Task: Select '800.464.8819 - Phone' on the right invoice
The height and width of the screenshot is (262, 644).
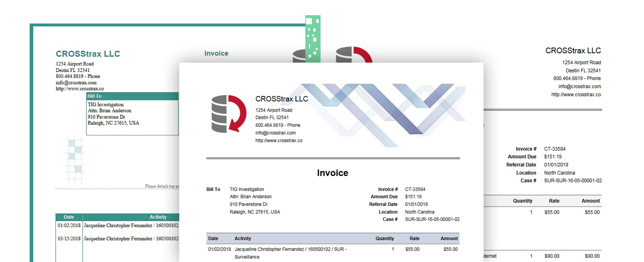Action: pyautogui.click(x=577, y=78)
